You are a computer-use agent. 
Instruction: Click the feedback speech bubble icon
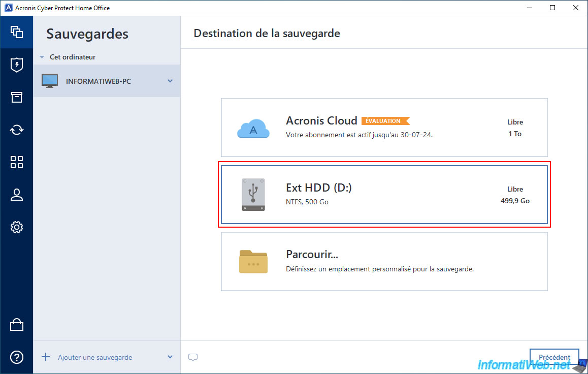pos(193,357)
